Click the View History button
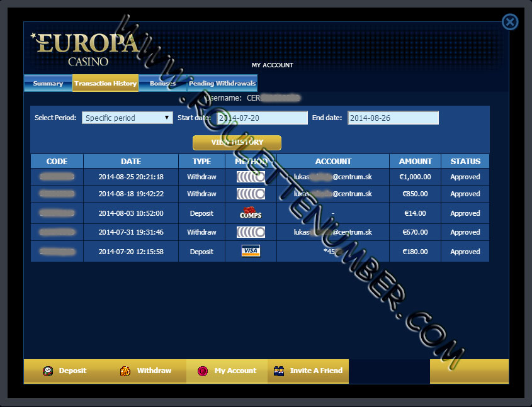Image resolution: width=532 pixels, height=407 pixels. tap(237, 142)
